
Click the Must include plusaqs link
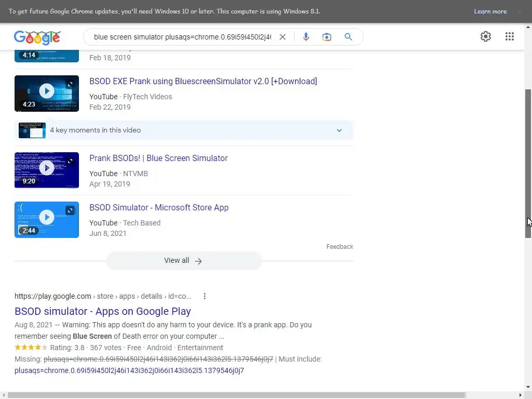(x=129, y=370)
